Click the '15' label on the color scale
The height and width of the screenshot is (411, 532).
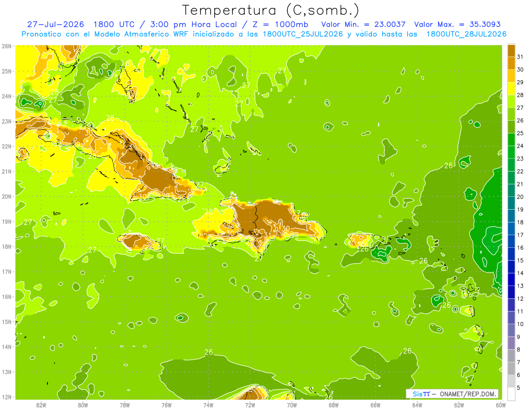pos(520,260)
